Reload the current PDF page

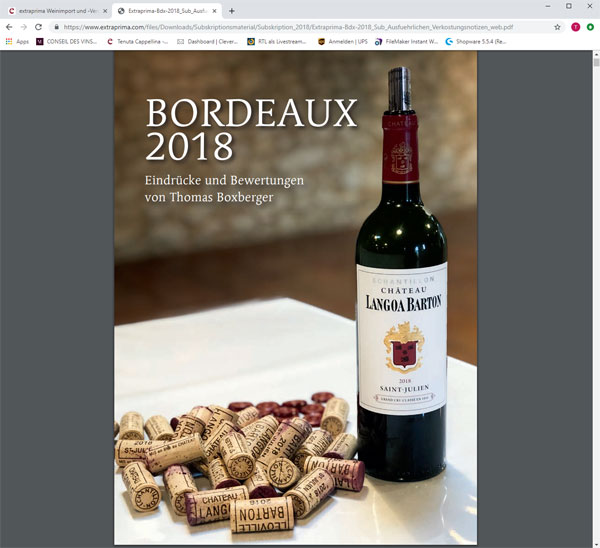(38, 27)
